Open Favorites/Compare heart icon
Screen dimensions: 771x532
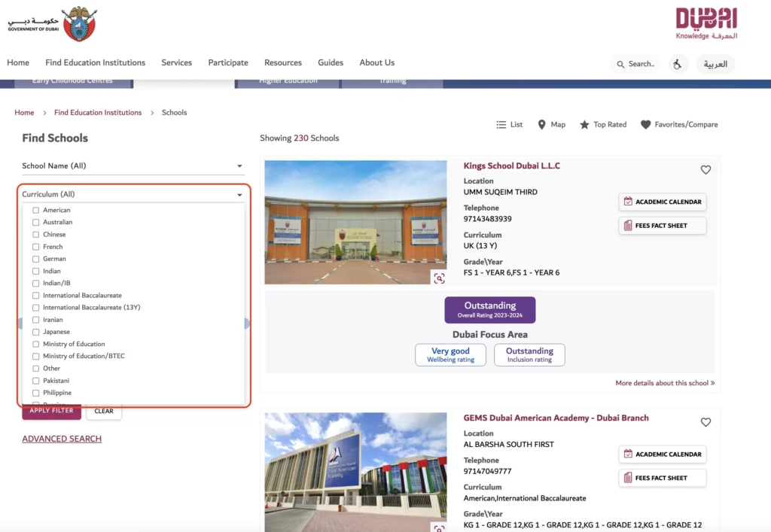coord(645,125)
